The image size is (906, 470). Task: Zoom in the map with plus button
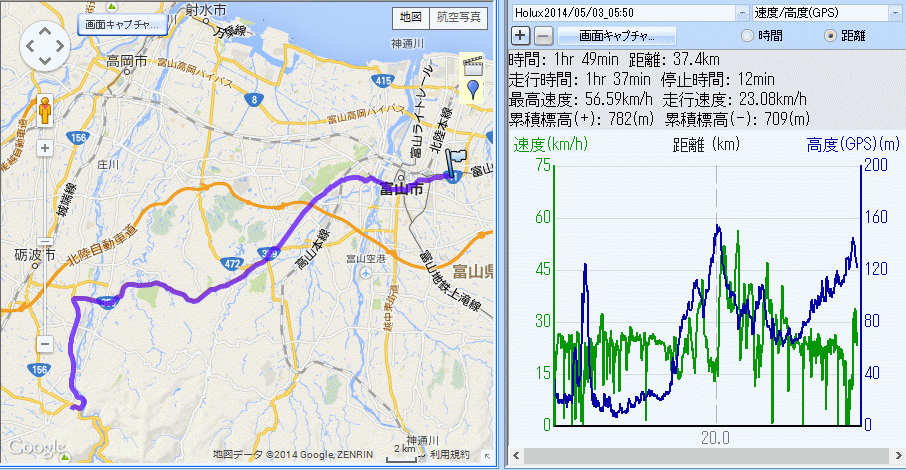[x=44, y=149]
